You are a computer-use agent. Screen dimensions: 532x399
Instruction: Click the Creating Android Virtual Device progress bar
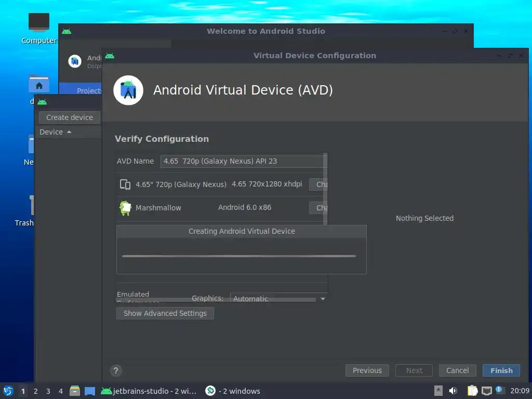click(239, 256)
